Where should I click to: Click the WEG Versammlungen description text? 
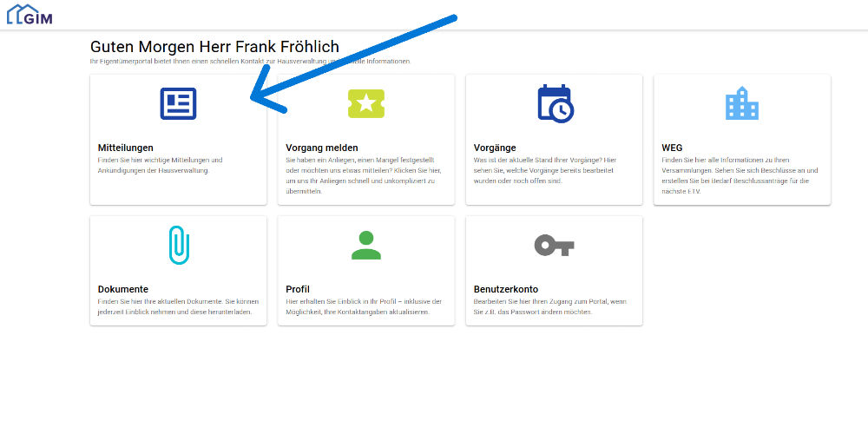click(x=740, y=175)
